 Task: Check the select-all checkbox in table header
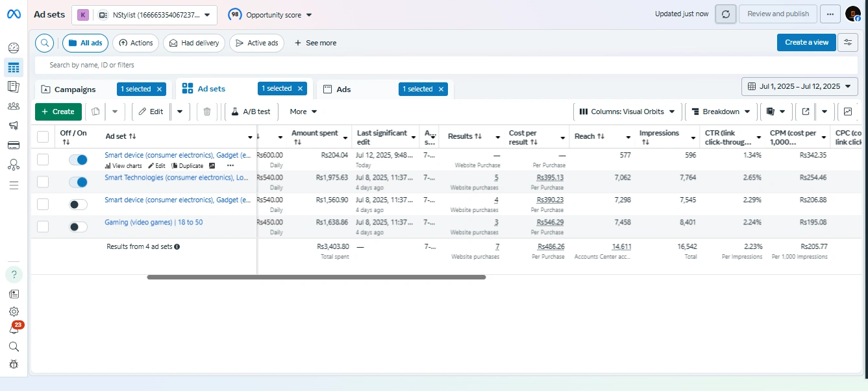click(43, 137)
